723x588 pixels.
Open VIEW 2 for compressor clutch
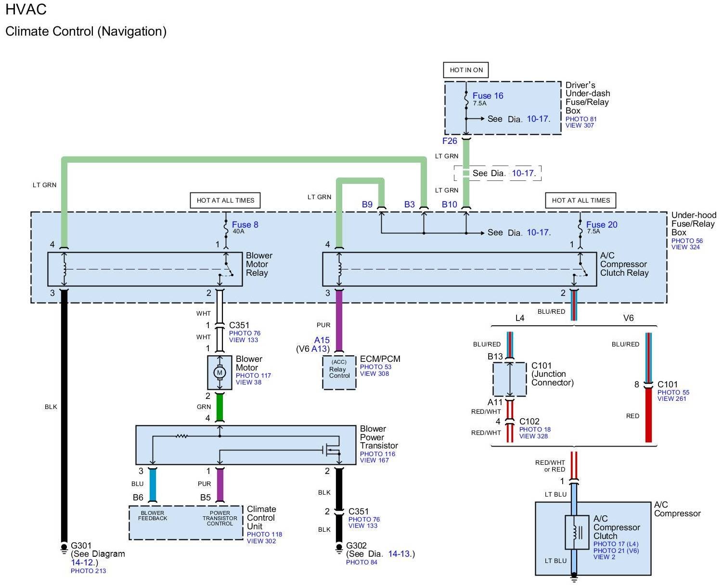(604, 557)
